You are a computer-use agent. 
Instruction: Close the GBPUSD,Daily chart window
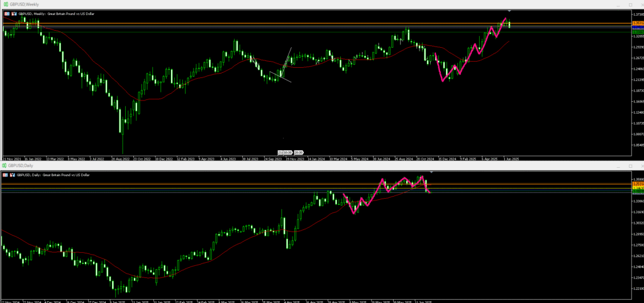642,166
